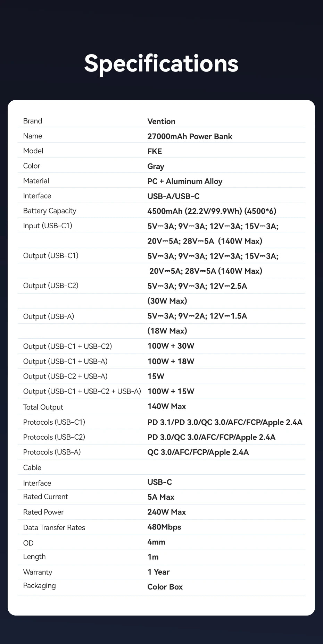The width and height of the screenshot is (323, 644).
Task: Click the (18W Max) text
Action: click(167, 331)
